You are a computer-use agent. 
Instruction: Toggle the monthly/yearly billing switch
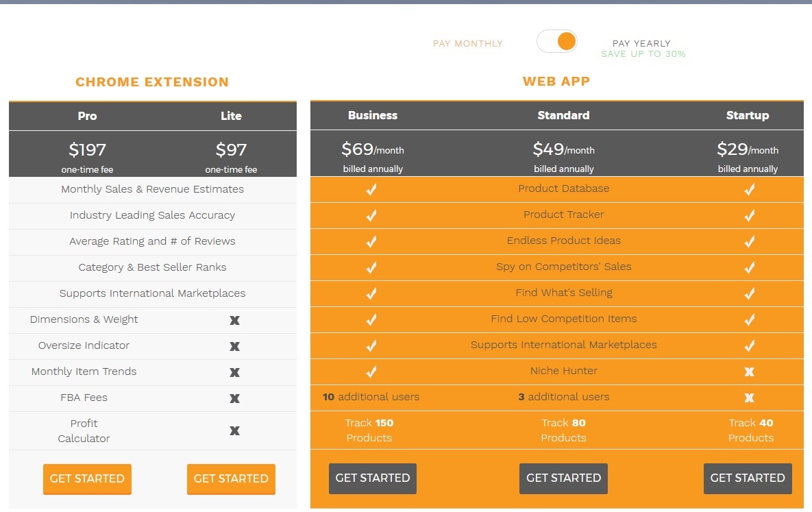click(x=557, y=42)
